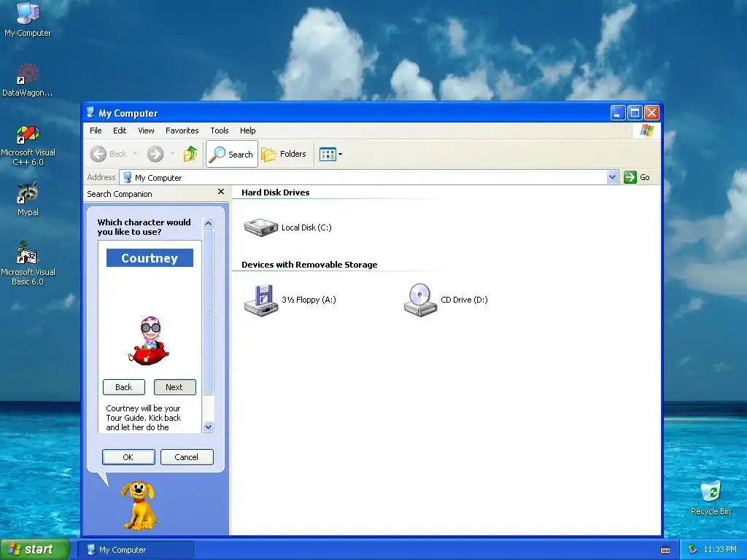Image resolution: width=747 pixels, height=560 pixels.
Task: Open the Start menu
Action: pyautogui.click(x=35, y=550)
